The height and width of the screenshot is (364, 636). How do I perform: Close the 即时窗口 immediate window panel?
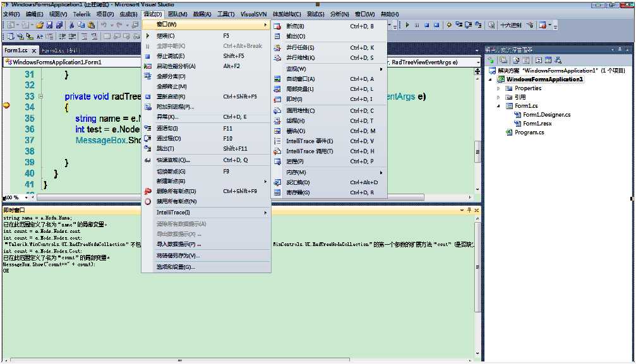[477, 210]
